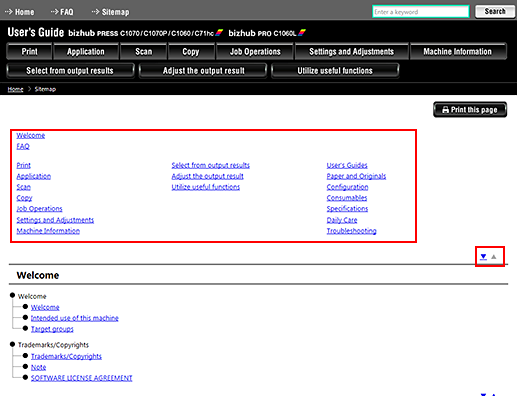Open the Welcome link in the sitemap box

pyautogui.click(x=31, y=135)
